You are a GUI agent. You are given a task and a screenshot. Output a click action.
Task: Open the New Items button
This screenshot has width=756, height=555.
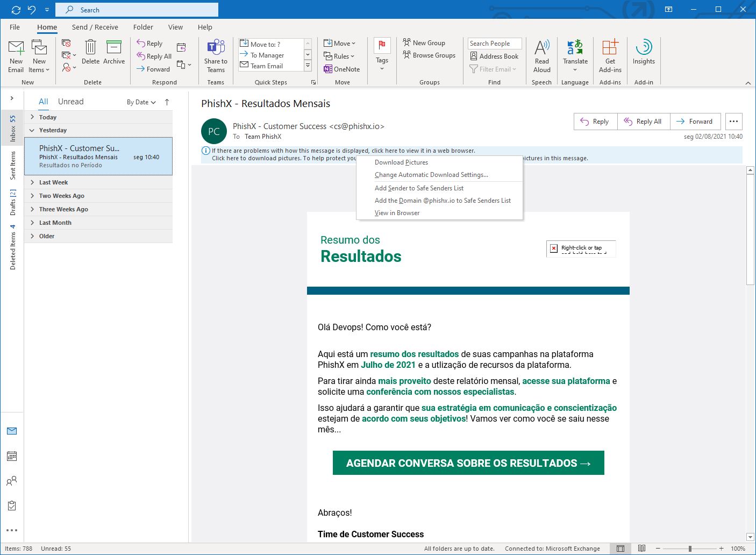click(x=39, y=57)
